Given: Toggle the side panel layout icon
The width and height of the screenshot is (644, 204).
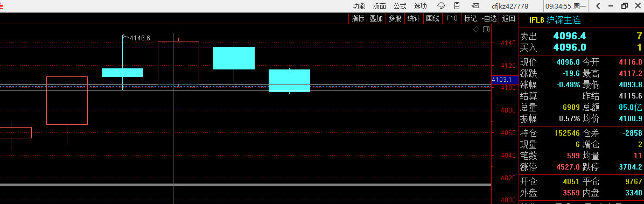Looking at the screenshot, I should click(x=486, y=29).
